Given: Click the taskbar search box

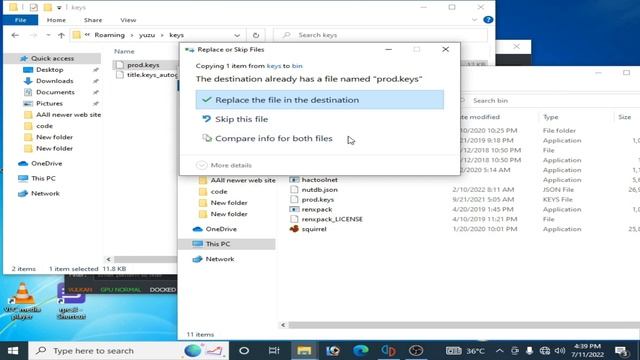Looking at the screenshot, I should coord(129,351).
